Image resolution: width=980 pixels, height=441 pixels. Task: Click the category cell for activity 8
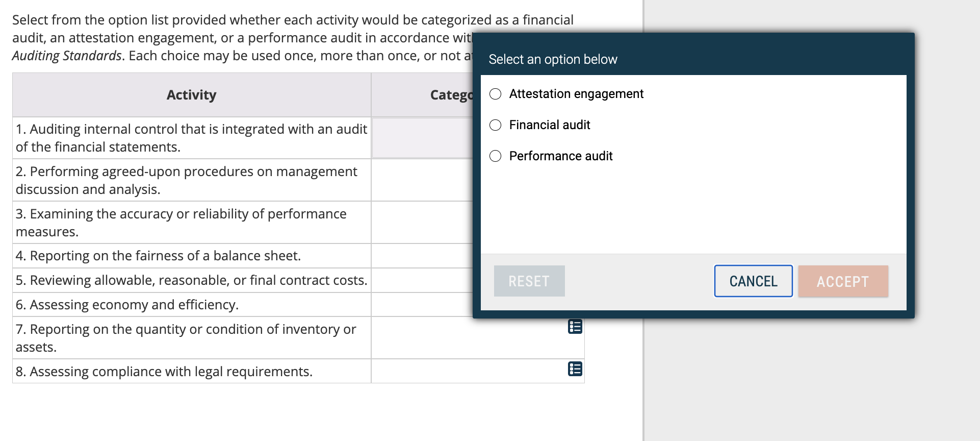(x=478, y=371)
